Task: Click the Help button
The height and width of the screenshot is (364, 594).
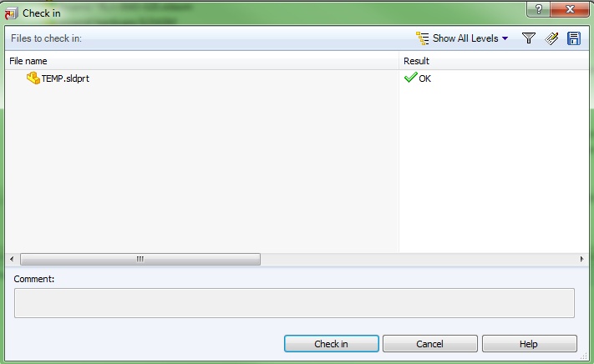Action: (529, 344)
